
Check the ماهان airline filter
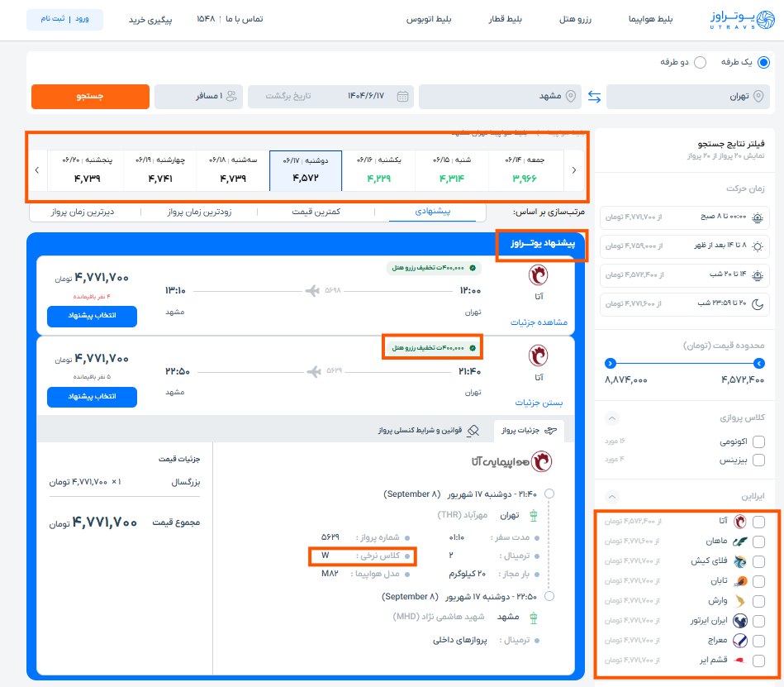[x=758, y=541]
